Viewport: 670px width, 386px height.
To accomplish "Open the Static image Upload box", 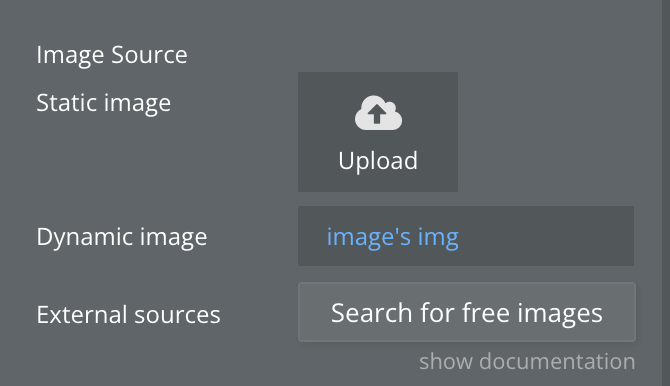I will pos(378,132).
